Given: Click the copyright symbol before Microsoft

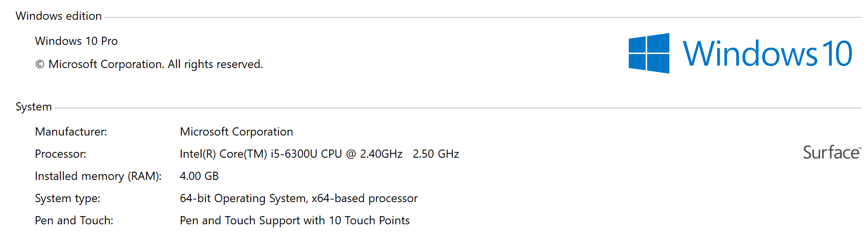Looking at the screenshot, I should point(40,65).
